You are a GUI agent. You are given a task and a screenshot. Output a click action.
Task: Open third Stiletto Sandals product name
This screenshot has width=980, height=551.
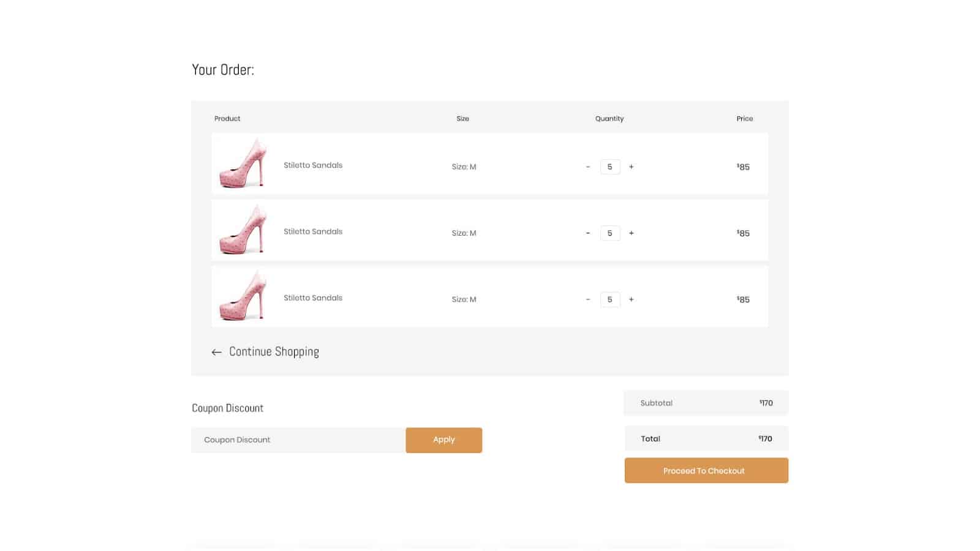[313, 298]
